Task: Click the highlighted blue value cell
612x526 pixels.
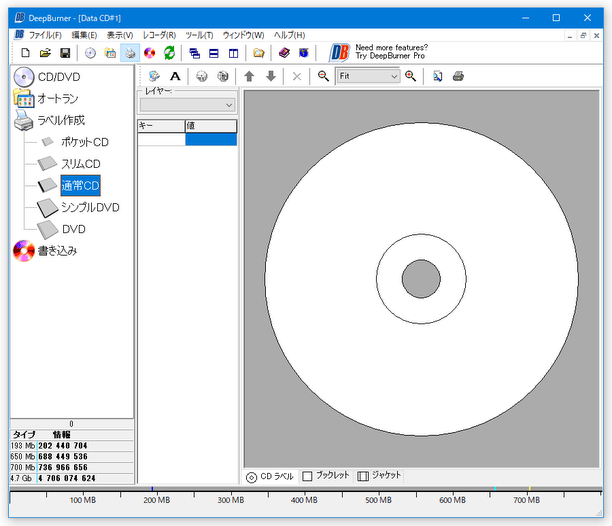Action: tap(211, 139)
